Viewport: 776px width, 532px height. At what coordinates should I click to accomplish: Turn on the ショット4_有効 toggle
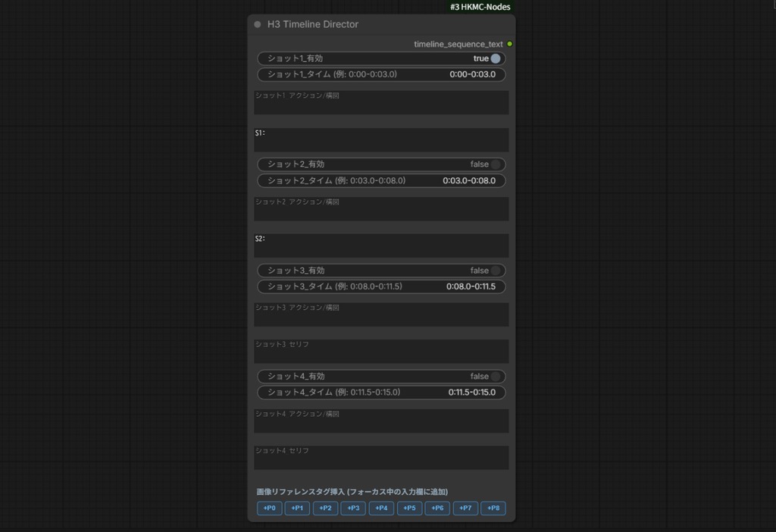pos(381,377)
